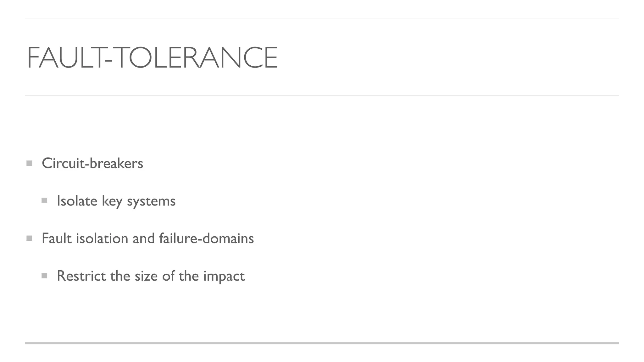Click the thin line above the title

(x=322, y=19)
